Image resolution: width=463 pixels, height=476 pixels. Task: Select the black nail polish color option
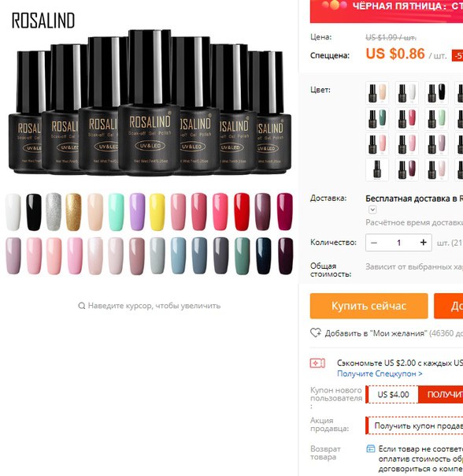pyautogui.click(x=436, y=92)
